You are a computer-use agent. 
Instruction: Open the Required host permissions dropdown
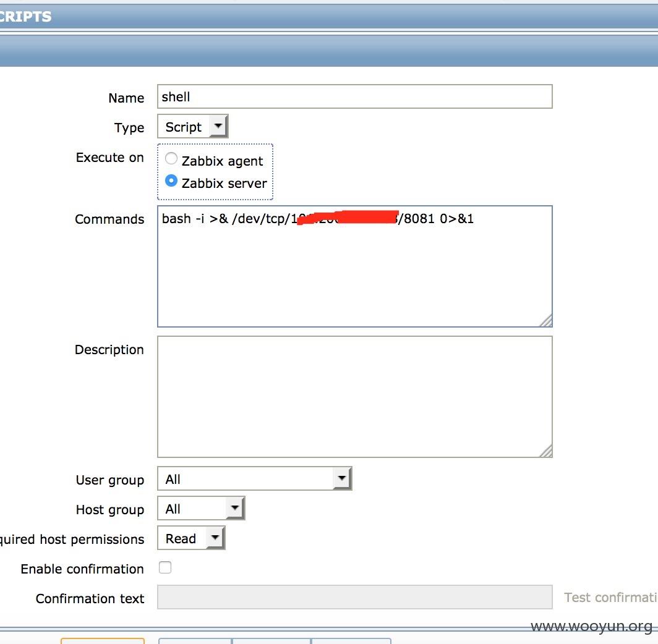tap(191, 538)
